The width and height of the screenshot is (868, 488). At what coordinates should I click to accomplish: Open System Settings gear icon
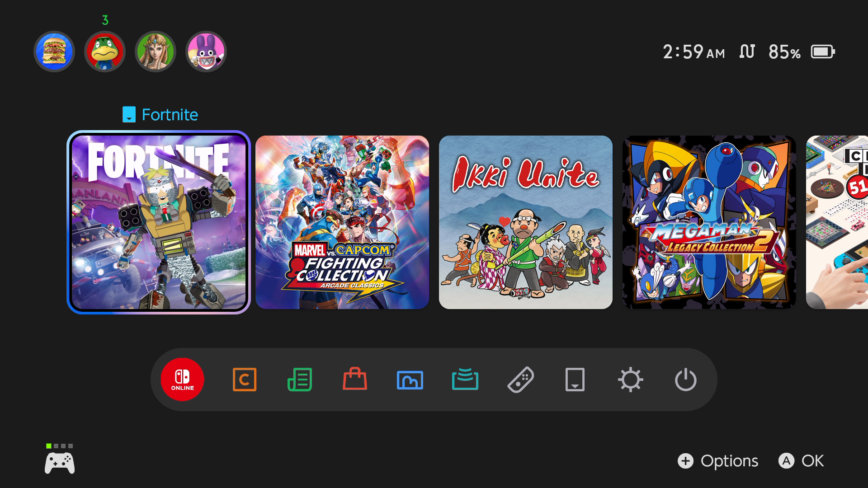[x=631, y=380]
